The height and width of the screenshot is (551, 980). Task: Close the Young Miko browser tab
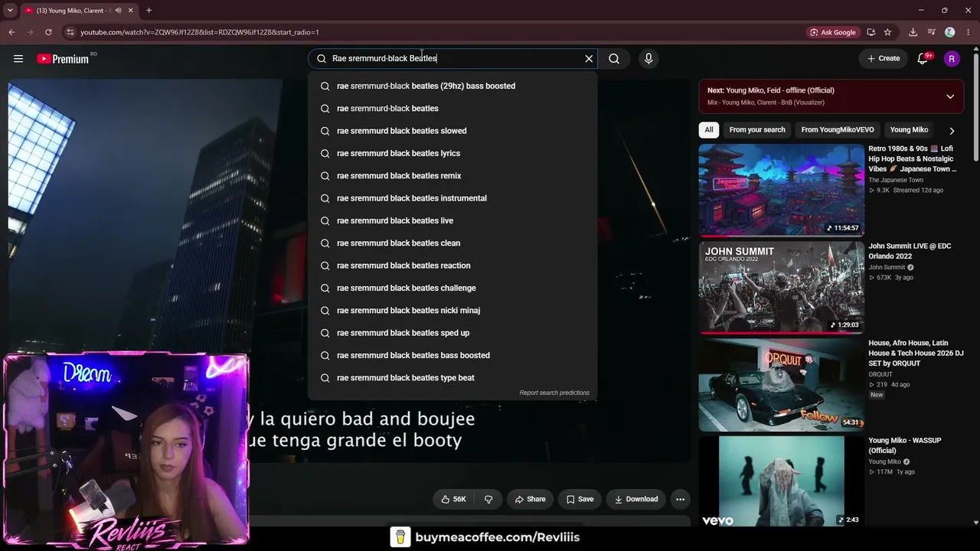[130, 11]
